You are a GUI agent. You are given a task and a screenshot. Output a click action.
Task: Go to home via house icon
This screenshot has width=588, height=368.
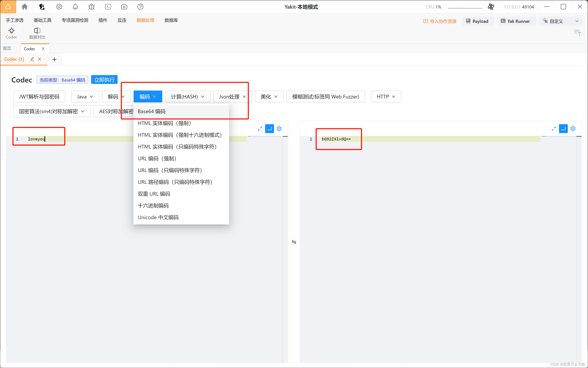coord(25,7)
